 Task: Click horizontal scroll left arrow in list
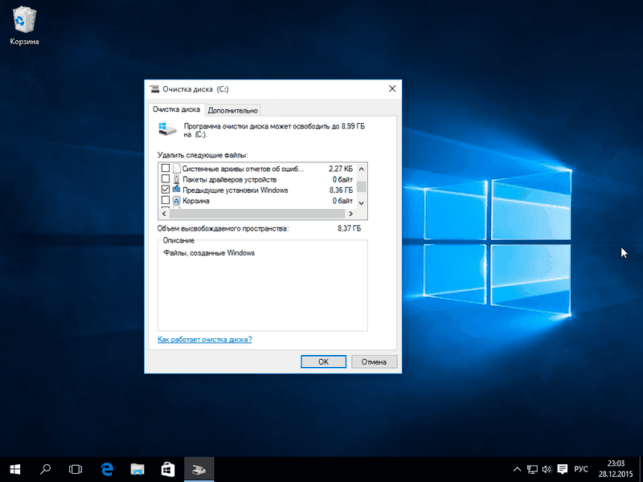click(164, 214)
